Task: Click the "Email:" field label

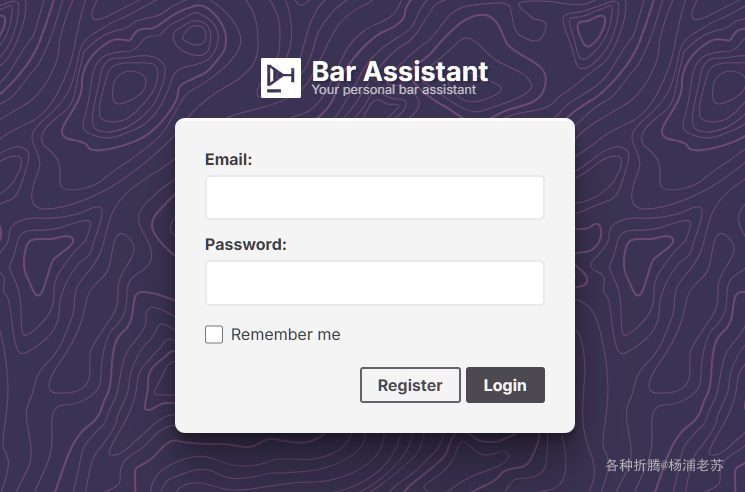Action: coord(229,160)
